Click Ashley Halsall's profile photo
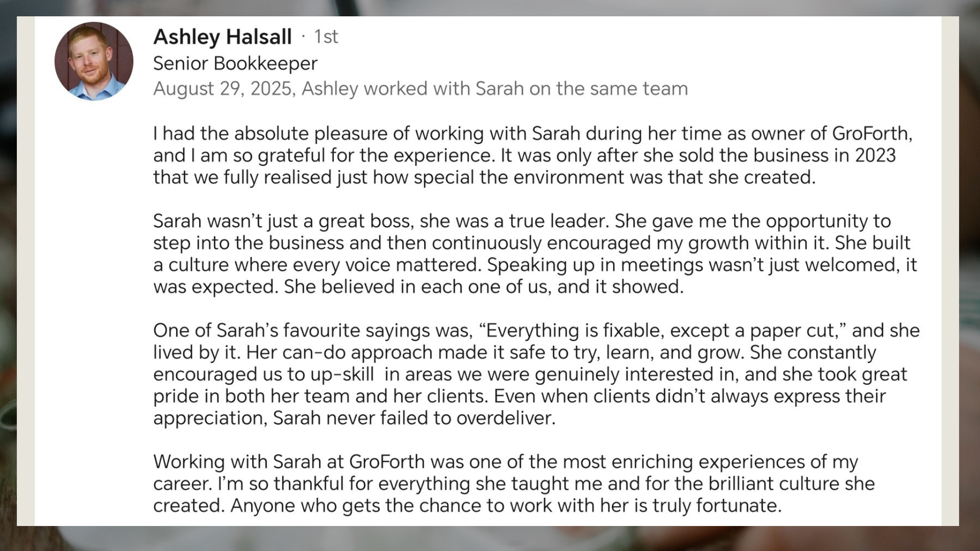This screenshot has width=980, height=551. [x=94, y=61]
